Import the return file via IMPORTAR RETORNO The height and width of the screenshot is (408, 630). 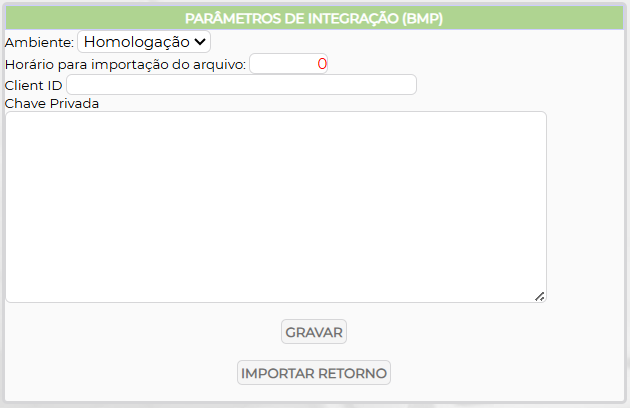click(314, 373)
